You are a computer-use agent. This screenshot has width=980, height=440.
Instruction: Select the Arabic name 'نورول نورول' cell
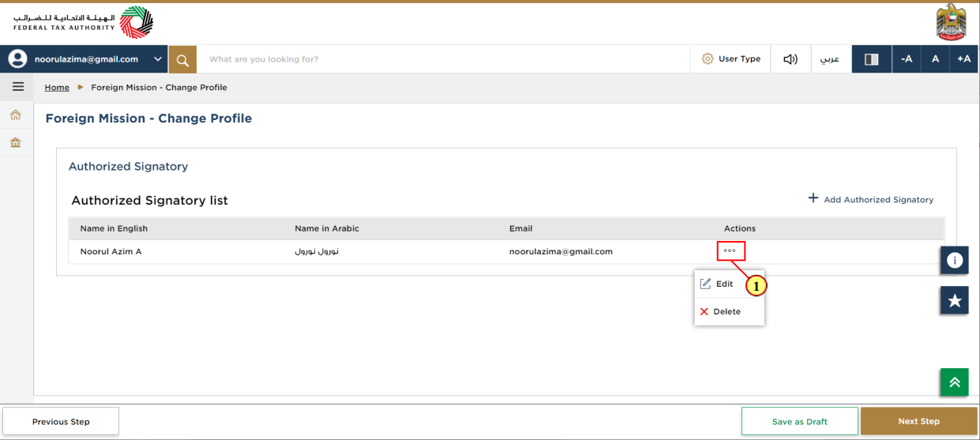[317, 251]
